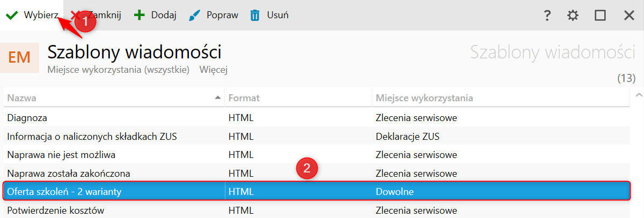Viewport: 644px width, 218px height.
Task: Select Informacja o naliczonych składkach ZUS row
Action: click(92, 137)
